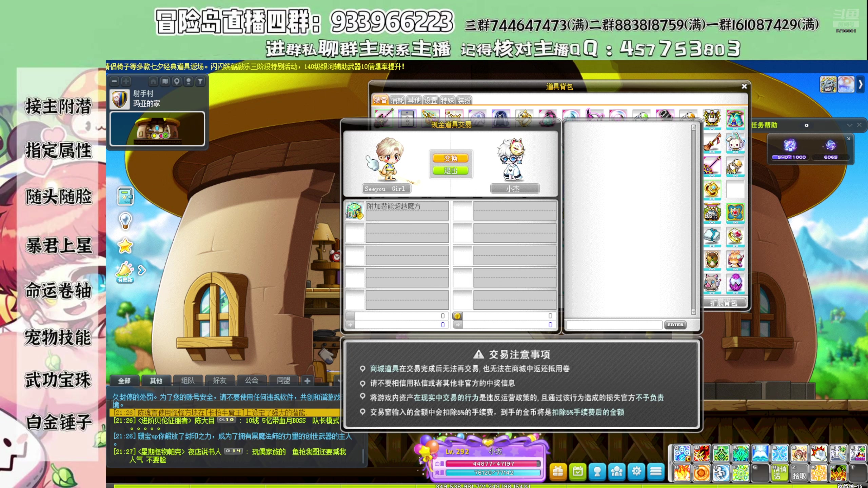Select the 4-key glove punch skill
868x488 pixels.
[819, 454]
